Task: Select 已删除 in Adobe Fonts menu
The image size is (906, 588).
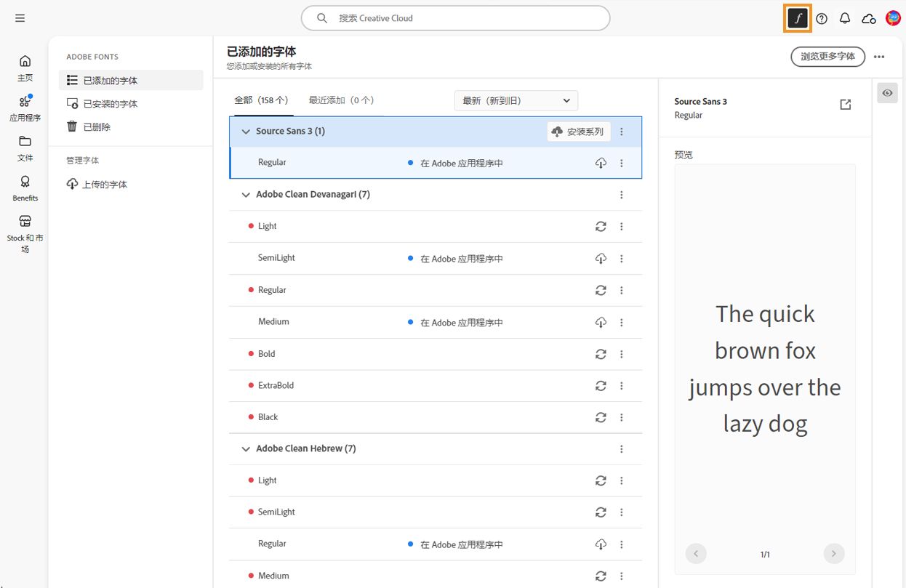Action: point(131,126)
